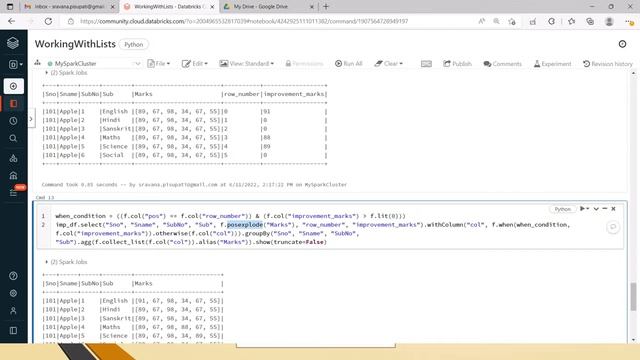Click the scrollbar down arrow
This screenshot has width=640, height=360.
pyautogui.click(x=633, y=340)
